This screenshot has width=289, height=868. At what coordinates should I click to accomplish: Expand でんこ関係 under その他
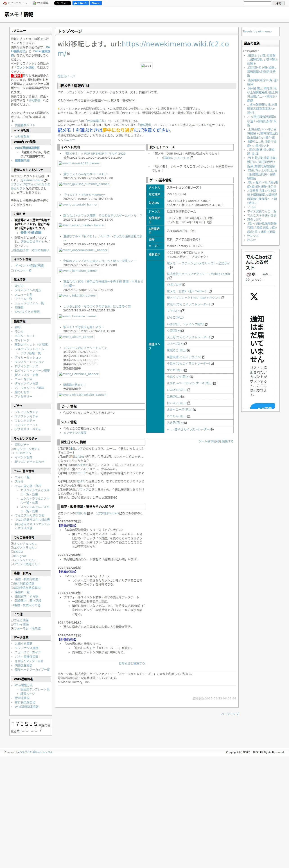12,620
